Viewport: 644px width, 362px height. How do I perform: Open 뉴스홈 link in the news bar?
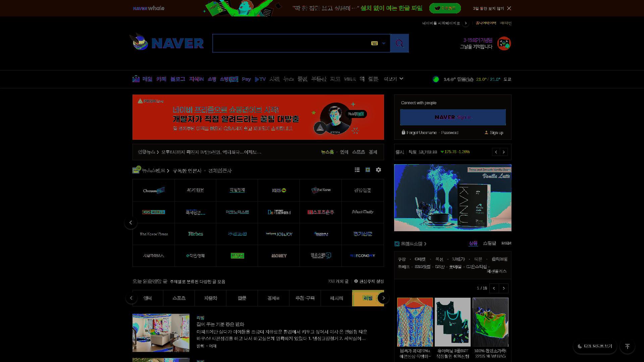tap(327, 152)
